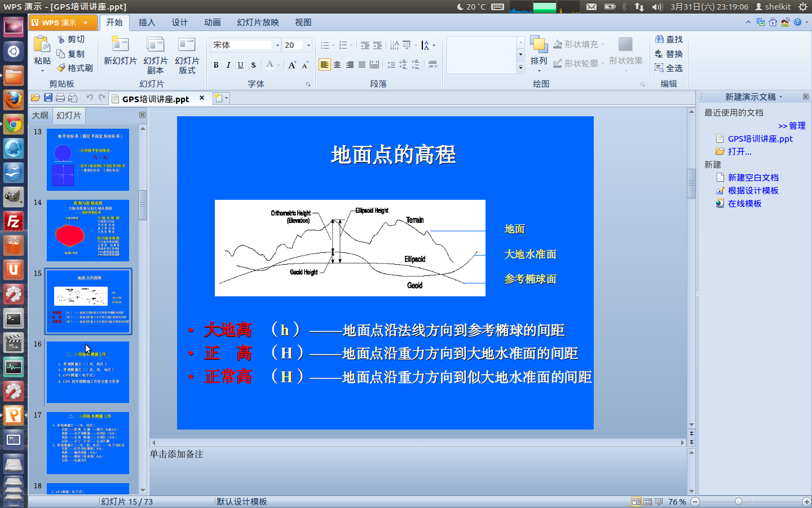Screen dimensions: 812x508
Task: Open recent file GPS培训讲座.ppt in the task pane
Action: point(760,138)
